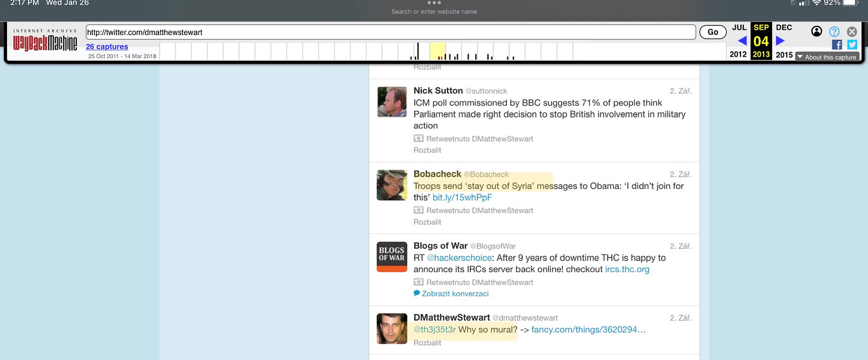Share capture on Twitter icon
Viewport: 868px width, 360px height.
click(852, 45)
